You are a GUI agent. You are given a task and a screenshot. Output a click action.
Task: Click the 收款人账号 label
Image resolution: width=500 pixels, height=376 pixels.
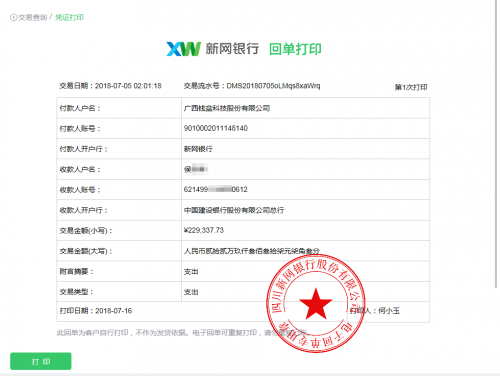click(x=80, y=190)
